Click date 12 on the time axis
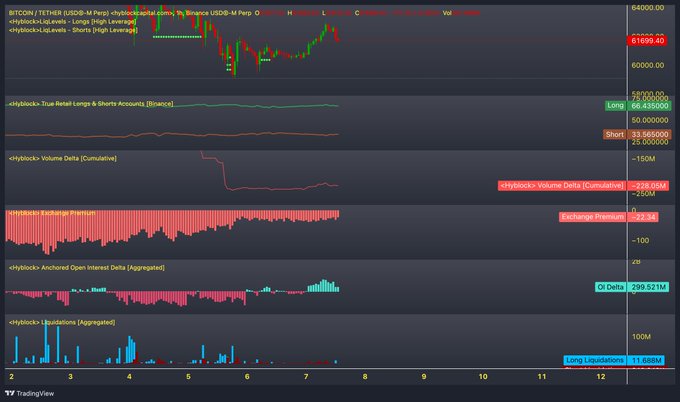 tap(601, 376)
